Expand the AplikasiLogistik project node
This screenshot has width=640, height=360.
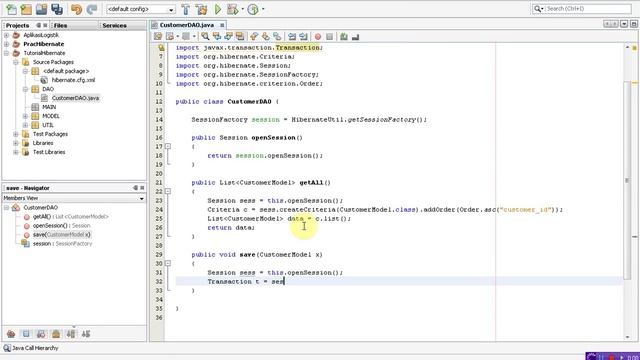pos(7,35)
